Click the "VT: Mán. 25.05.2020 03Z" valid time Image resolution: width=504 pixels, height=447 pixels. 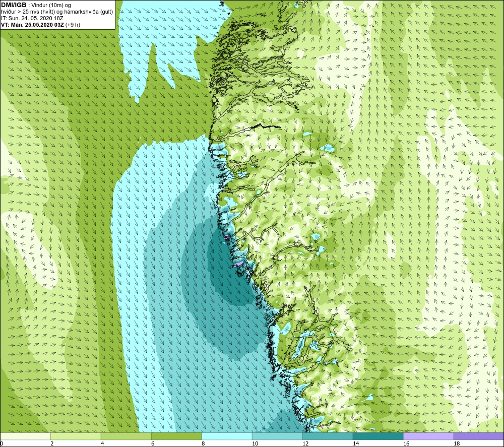[32, 25]
